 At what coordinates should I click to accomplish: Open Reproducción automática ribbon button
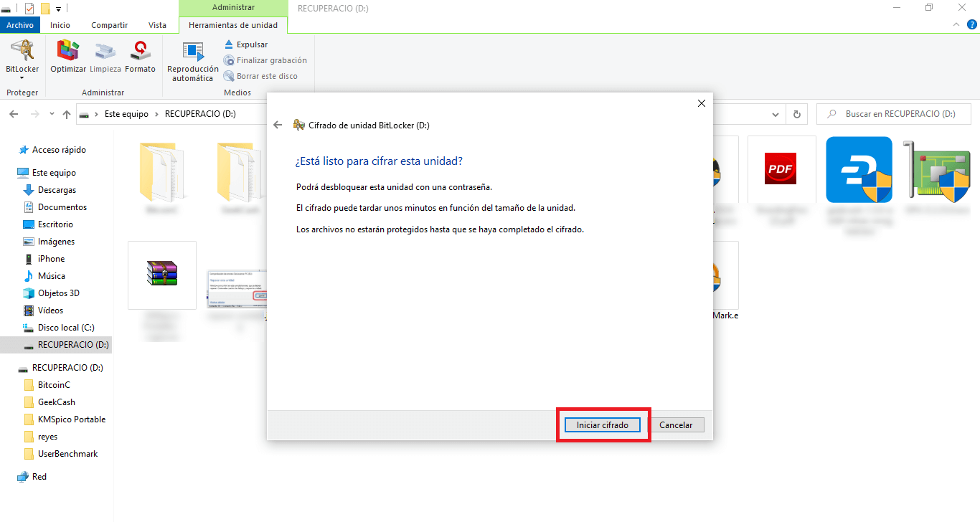[193, 62]
